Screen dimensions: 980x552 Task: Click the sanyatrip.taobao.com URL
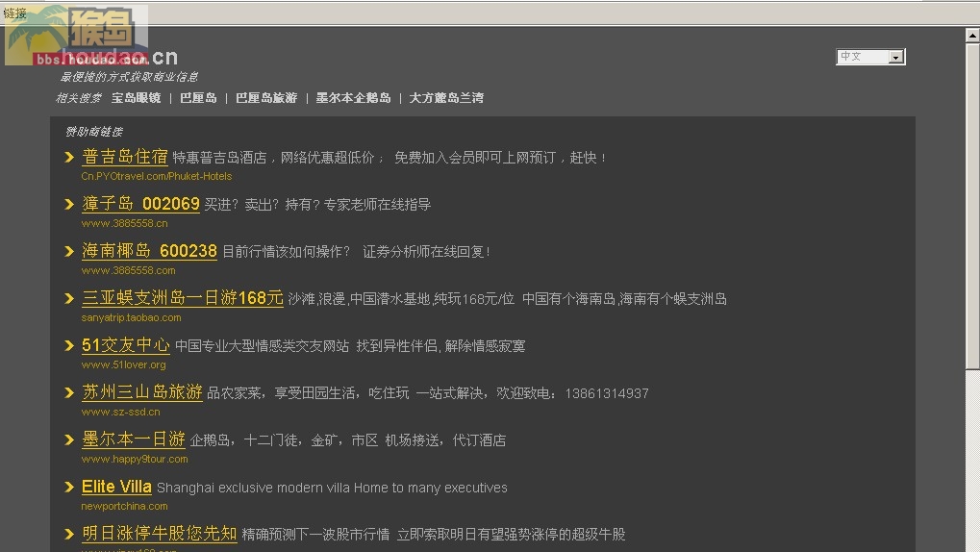coord(131,317)
